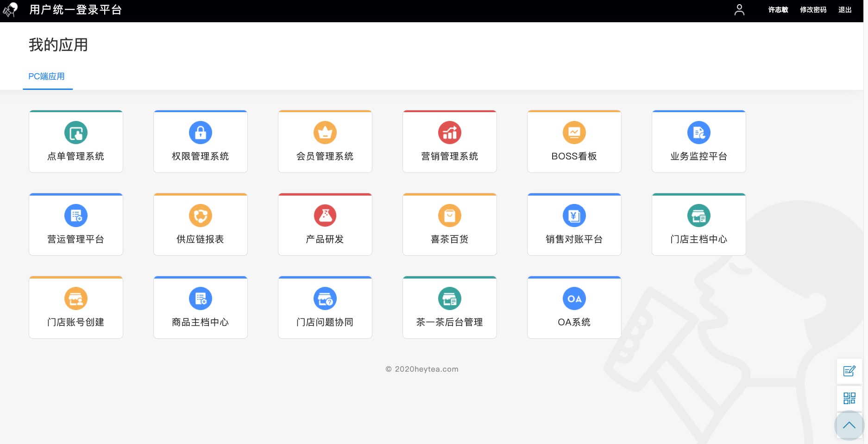This screenshot has width=868, height=444.
Task: Click the 我的应用 heading
Action: pyautogui.click(x=58, y=45)
